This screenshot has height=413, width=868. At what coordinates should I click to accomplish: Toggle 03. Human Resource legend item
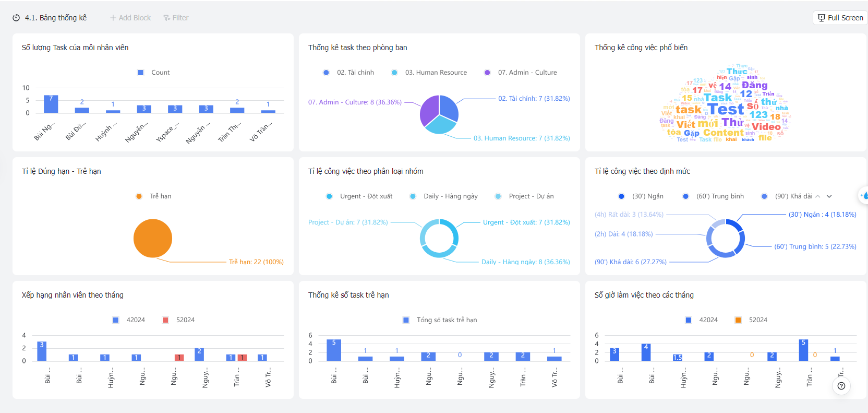pyautogui.click(x=429, y=73)
